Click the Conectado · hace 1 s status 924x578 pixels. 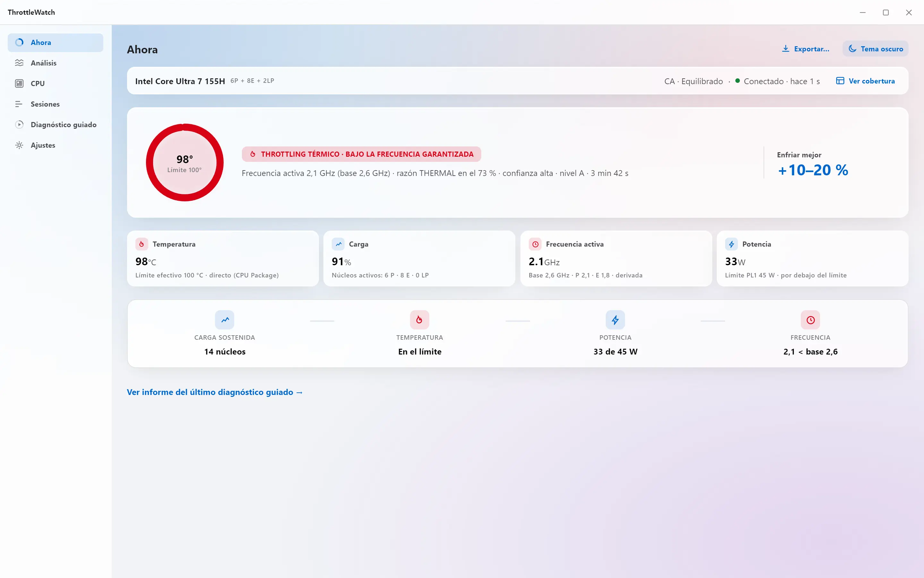(782, 81)
